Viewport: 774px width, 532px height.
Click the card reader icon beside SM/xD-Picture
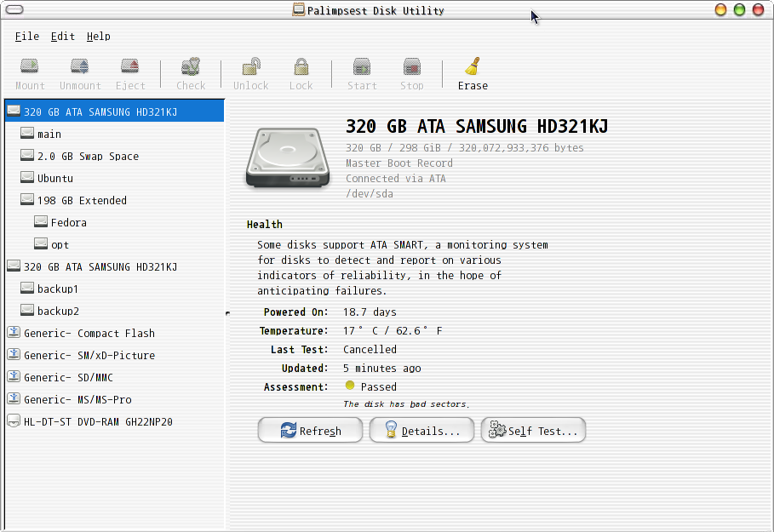pyautogui.click(x=14, y=354)
